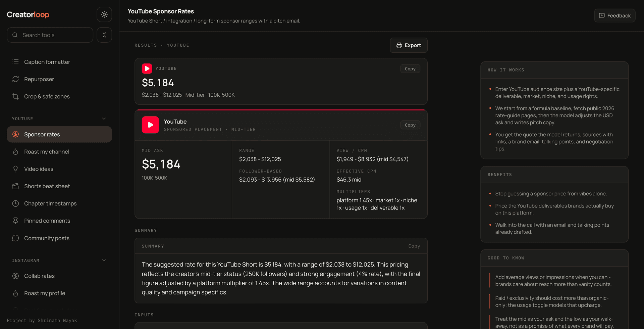Select Sponsor rates in sidebar
Viewport: 644px width, 329px height.
[59, 134]
